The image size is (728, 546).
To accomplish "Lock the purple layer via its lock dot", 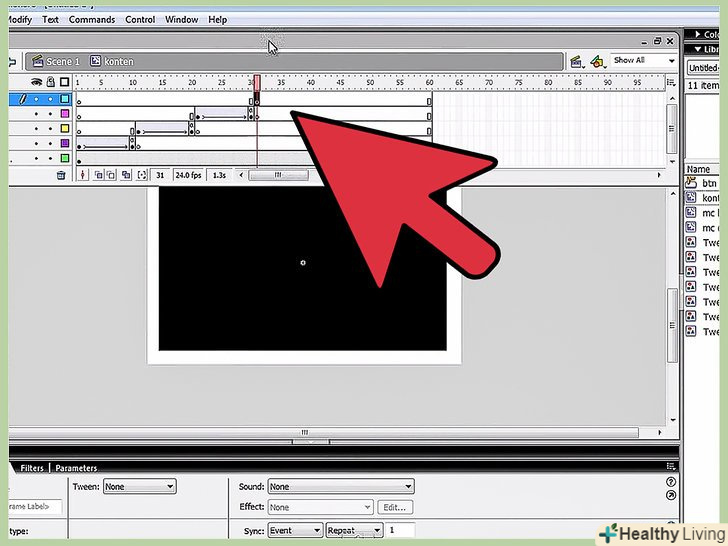I will pyautogui.click(x=50, y=143).
